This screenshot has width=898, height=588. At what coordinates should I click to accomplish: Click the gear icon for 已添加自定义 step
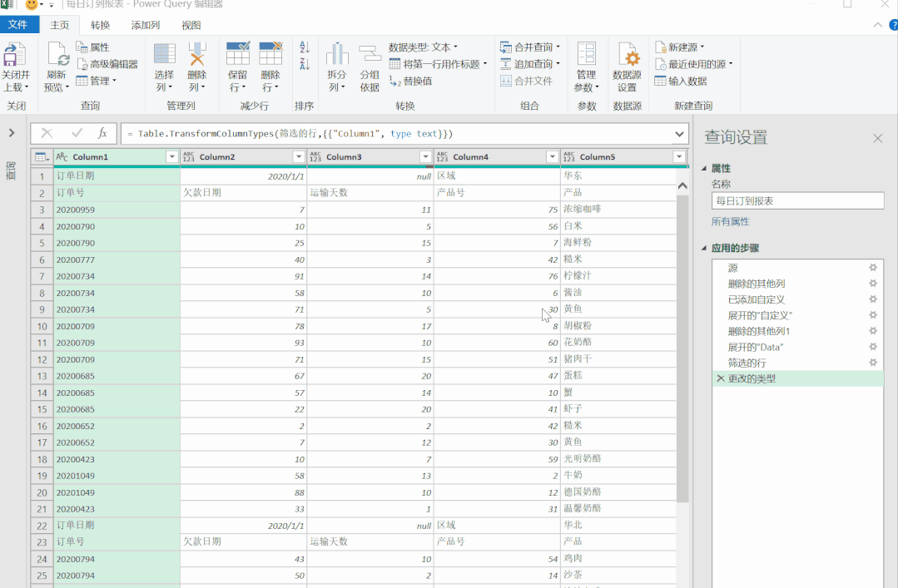pos(873,299)
